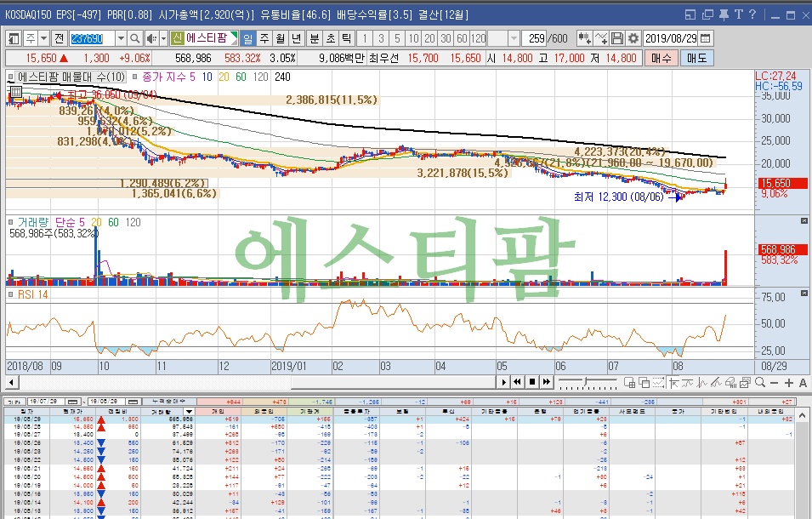Screen dimensions: 812x519
Task: Click the eraser delete-drawings icon
Action: point(730,383)
